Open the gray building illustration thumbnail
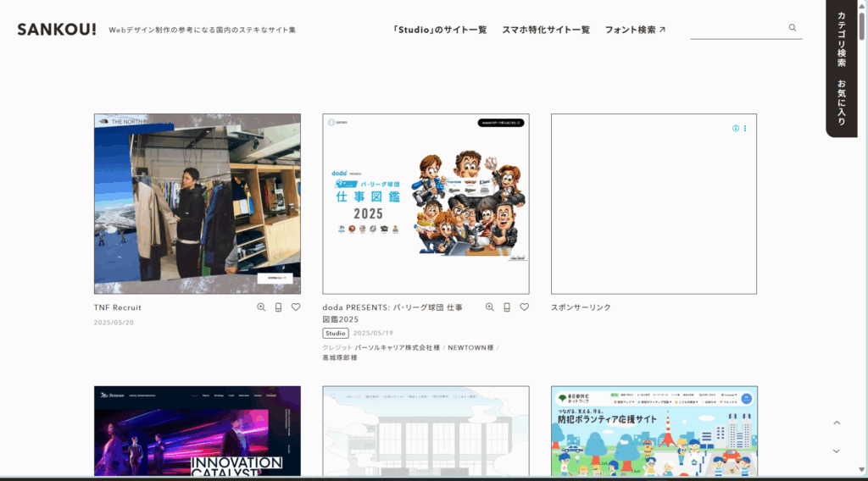Viewport: 868px width, 481px height. (426, 431)
